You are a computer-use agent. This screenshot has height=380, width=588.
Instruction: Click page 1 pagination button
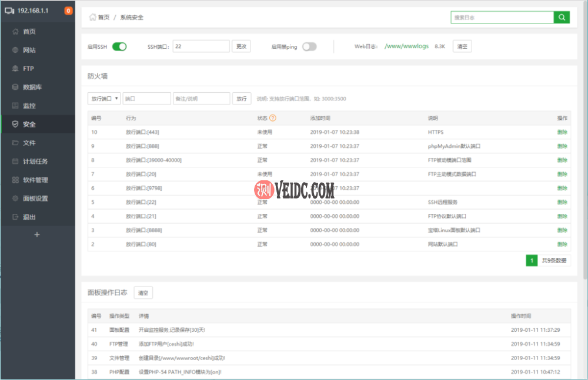click(x=532, y=260)
